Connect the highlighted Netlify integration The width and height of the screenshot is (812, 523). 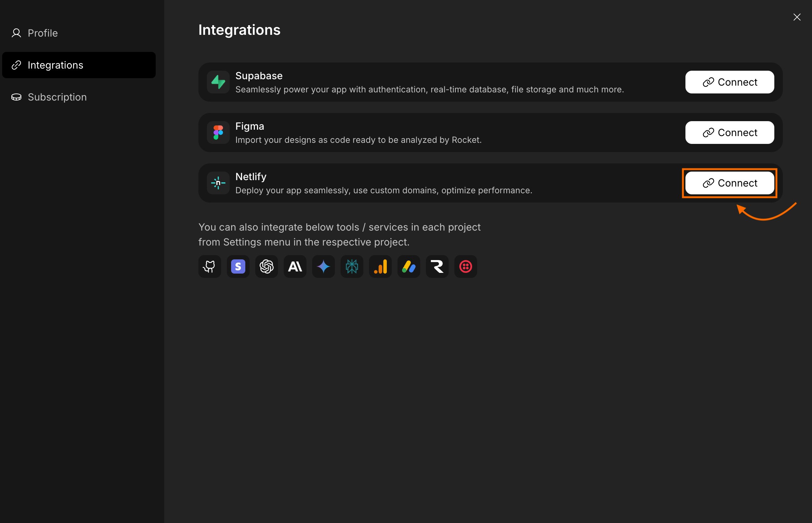[730, 183]
